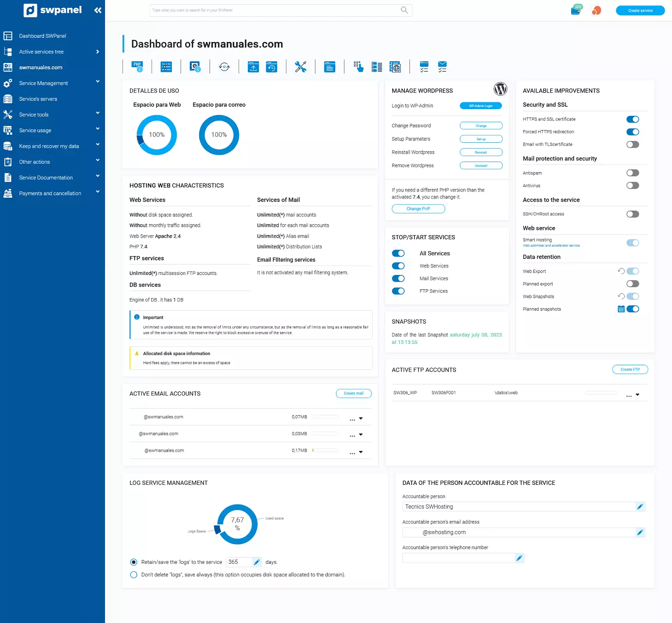The width and height of the screenshot is (672, 623).
Task: Click the mail checklist toolbar icon
Action: [442, 67]
